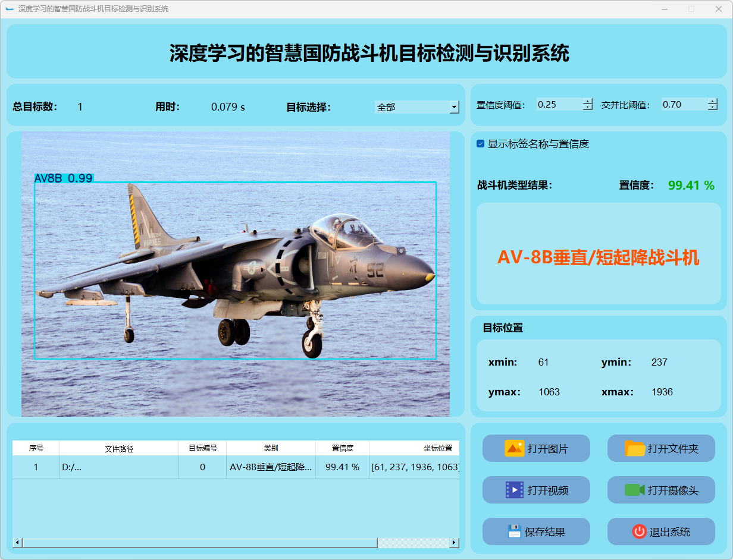
Task: Select result row with AV-8B垂直/短起降
Action: click(271, 467)
